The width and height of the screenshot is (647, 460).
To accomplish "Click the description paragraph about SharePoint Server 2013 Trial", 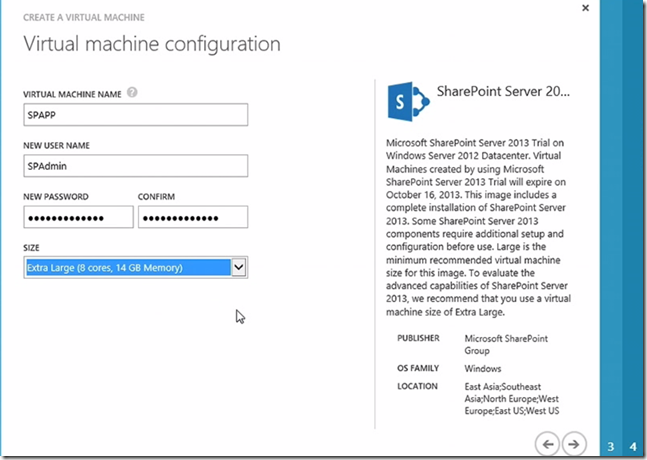I will coord(479,227).
